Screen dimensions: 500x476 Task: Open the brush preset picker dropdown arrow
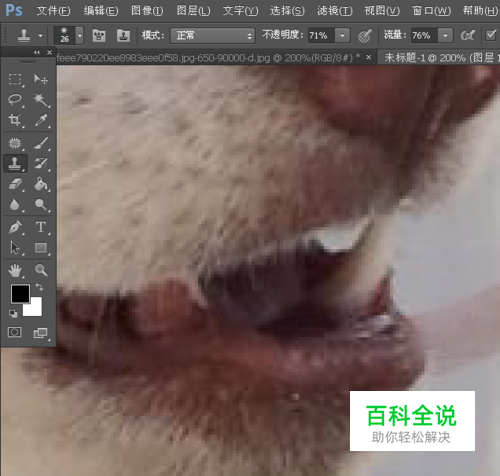[80, 35]
